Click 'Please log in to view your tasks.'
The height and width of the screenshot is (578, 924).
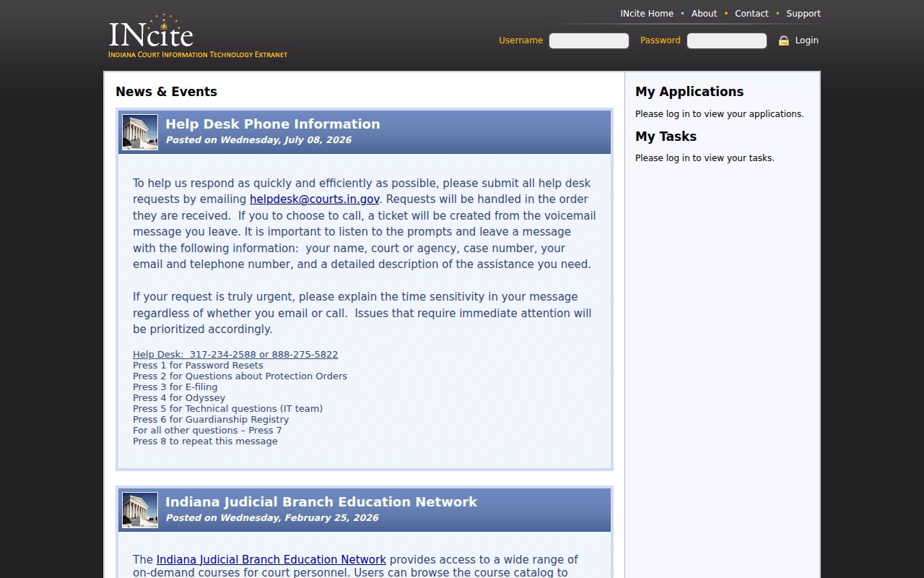point(705,158)
